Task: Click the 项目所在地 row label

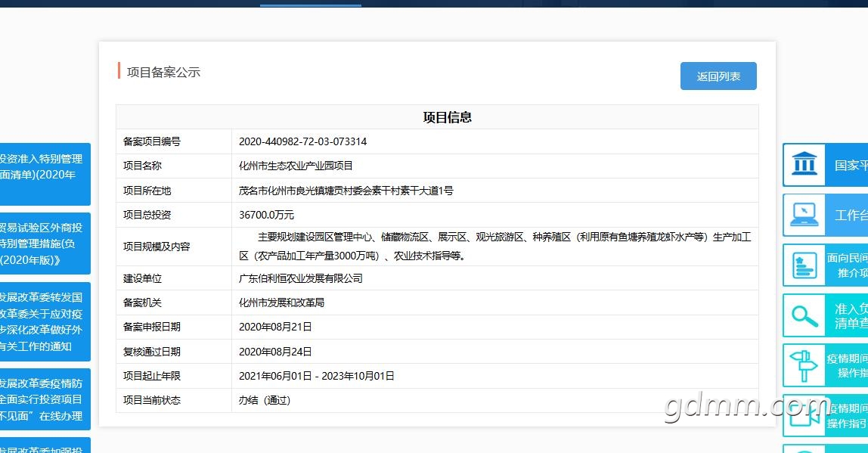Action: 147,191
